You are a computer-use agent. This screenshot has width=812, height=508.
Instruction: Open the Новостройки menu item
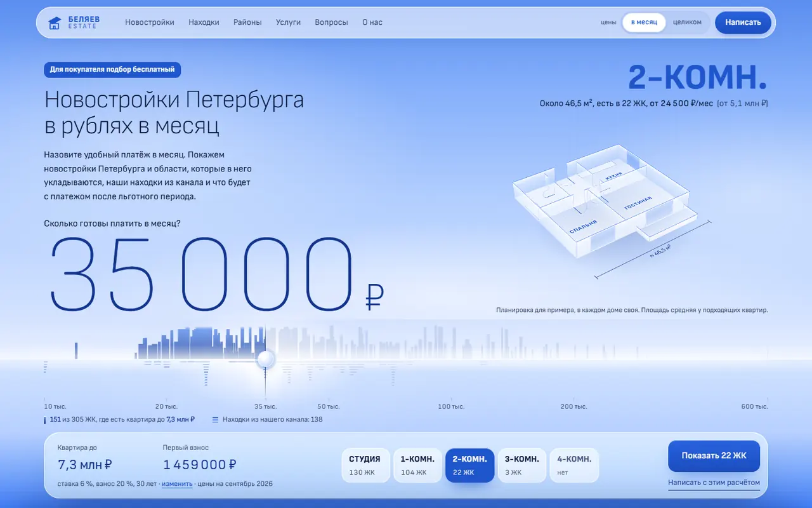tap(150, 22)
